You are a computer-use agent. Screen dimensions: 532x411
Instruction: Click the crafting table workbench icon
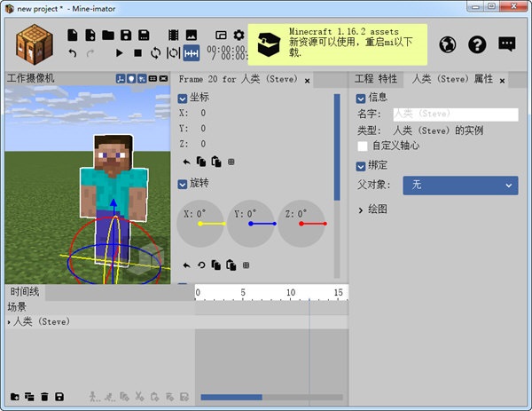(35, 43)
